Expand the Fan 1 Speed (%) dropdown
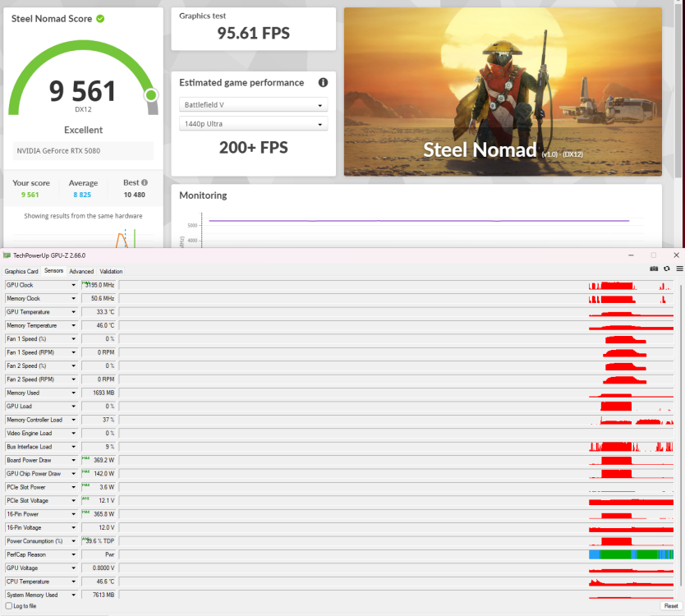 click(x=73, y=339)
